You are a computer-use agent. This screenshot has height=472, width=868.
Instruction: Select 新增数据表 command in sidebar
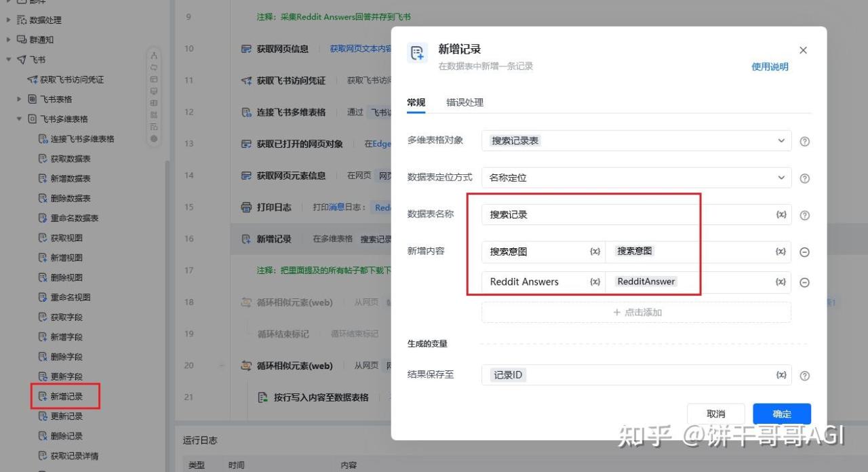64,178
